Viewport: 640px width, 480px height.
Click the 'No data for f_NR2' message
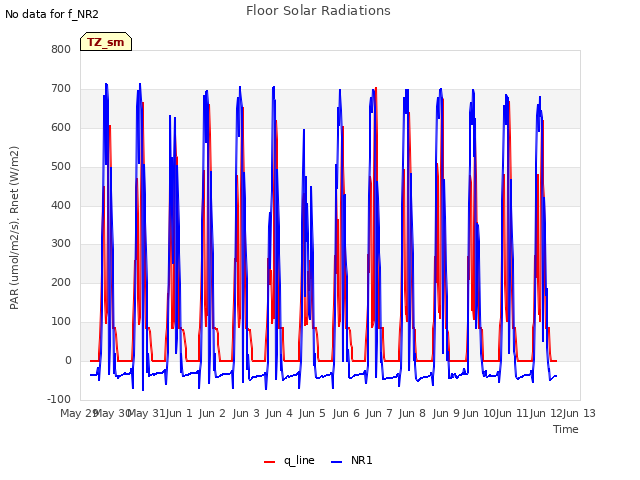[52, 14]
